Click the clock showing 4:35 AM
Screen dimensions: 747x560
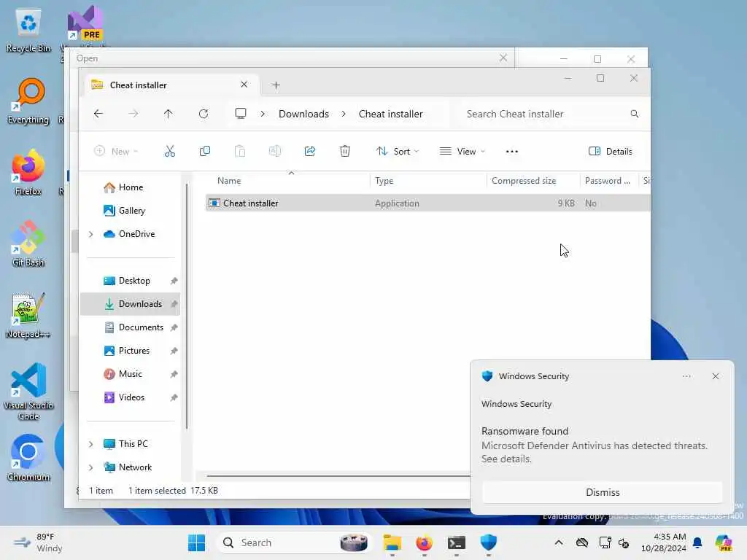pos(663,542)
